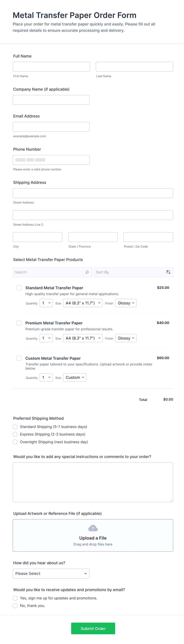Expand the How did you hear dropdown
The image size is (184, 644).
click(x=51, y=574)
